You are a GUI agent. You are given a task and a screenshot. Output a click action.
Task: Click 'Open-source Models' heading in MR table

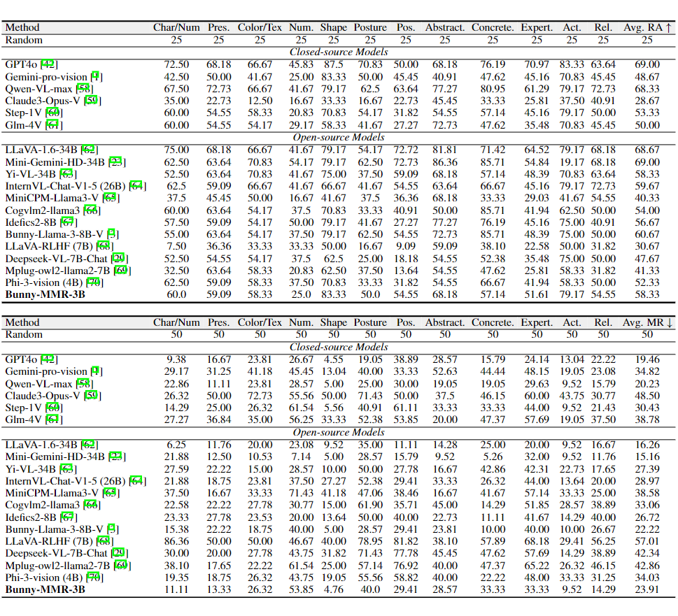click(x=339, y=432)
